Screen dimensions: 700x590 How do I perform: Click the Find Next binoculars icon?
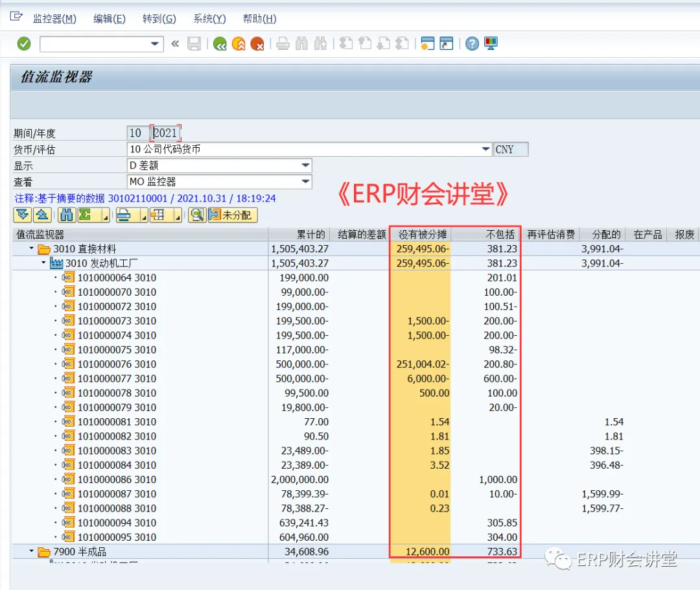point(321,44)
